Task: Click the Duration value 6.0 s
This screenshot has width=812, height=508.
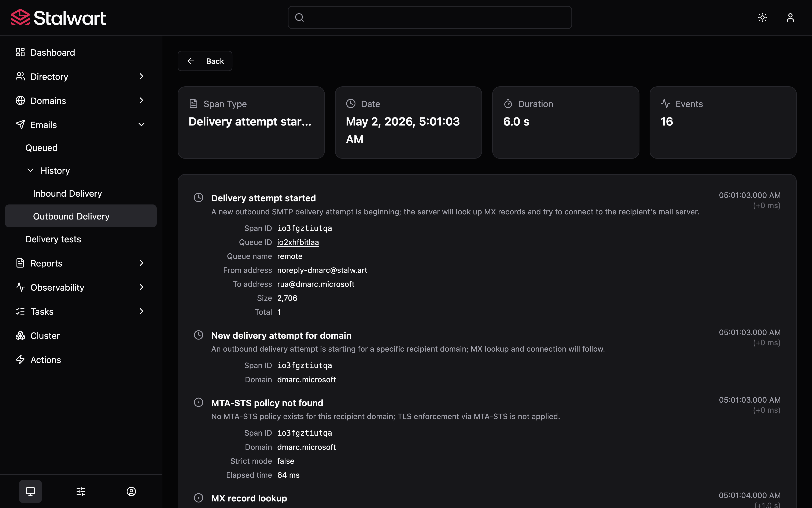Action: (516, 122)
